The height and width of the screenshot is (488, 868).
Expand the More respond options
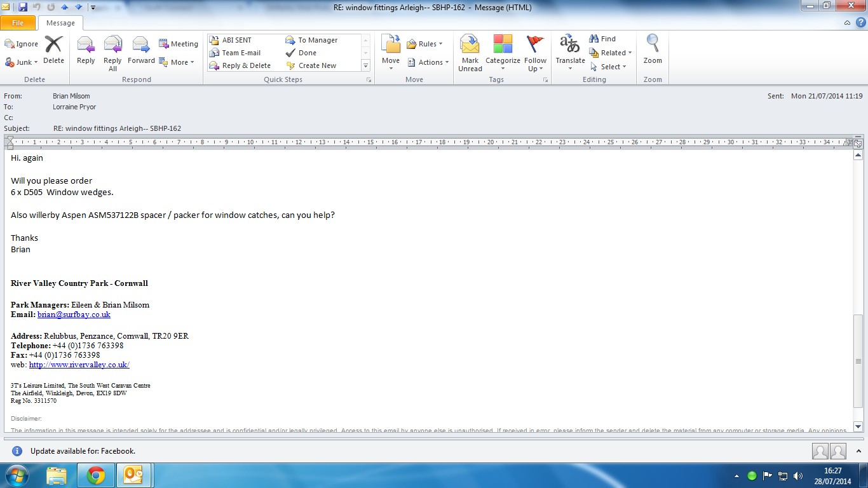(177, 62)
